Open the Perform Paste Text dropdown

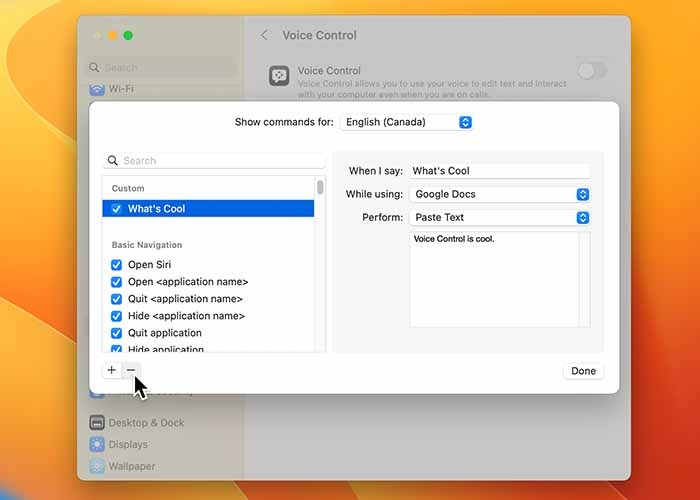point(500,217)
